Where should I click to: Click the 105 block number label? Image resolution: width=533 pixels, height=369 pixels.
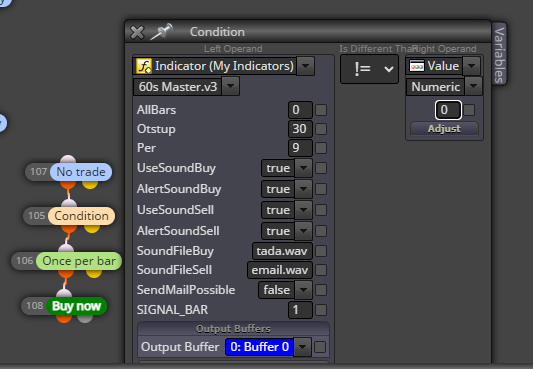(x=37, y=216)
